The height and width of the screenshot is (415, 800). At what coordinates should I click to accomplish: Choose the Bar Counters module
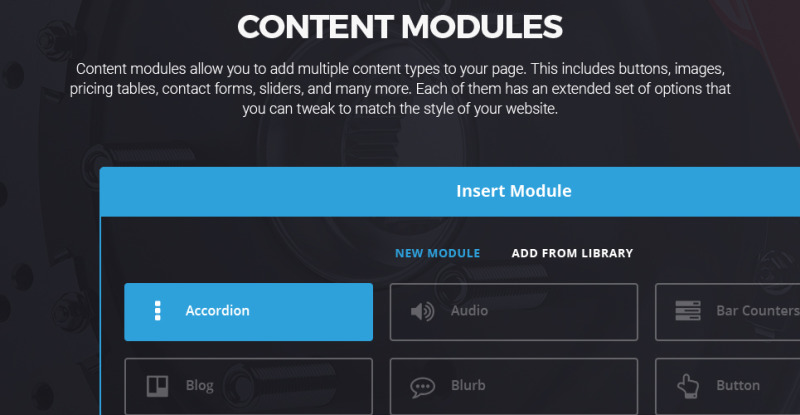(x=728, y=312)
